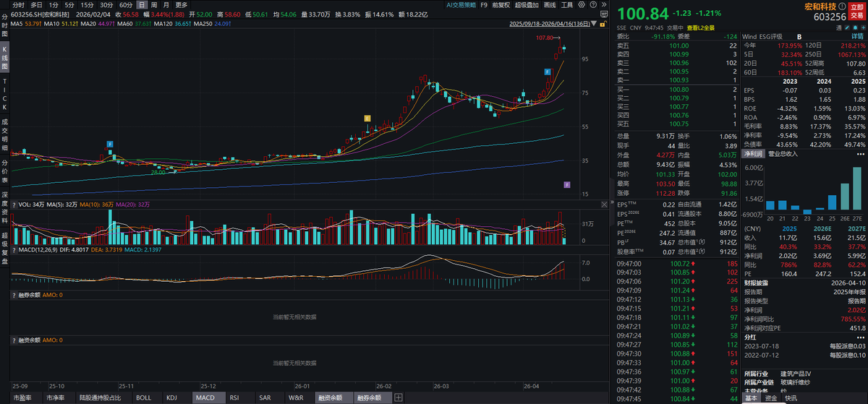Click the yellow event marker near 55 price level
The width and height of the screenshot is (868, 404).
(x=367, y=118)
